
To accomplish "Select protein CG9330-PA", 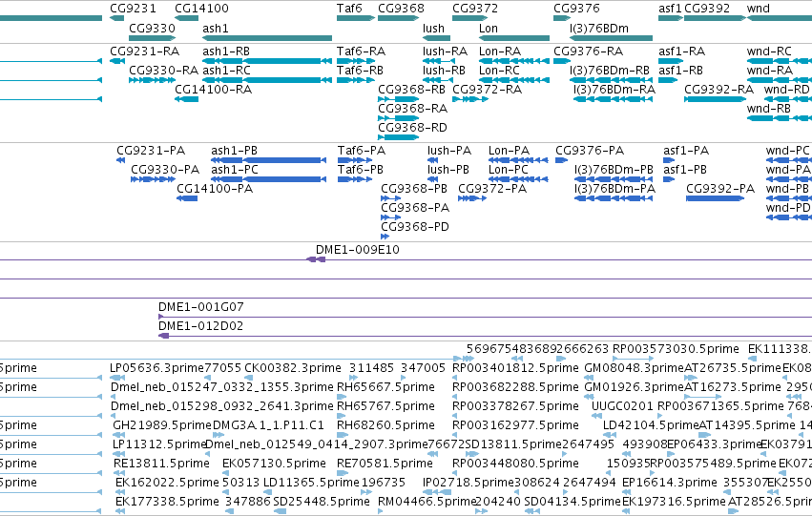I will pyautogui.click(x=165, y=170).
